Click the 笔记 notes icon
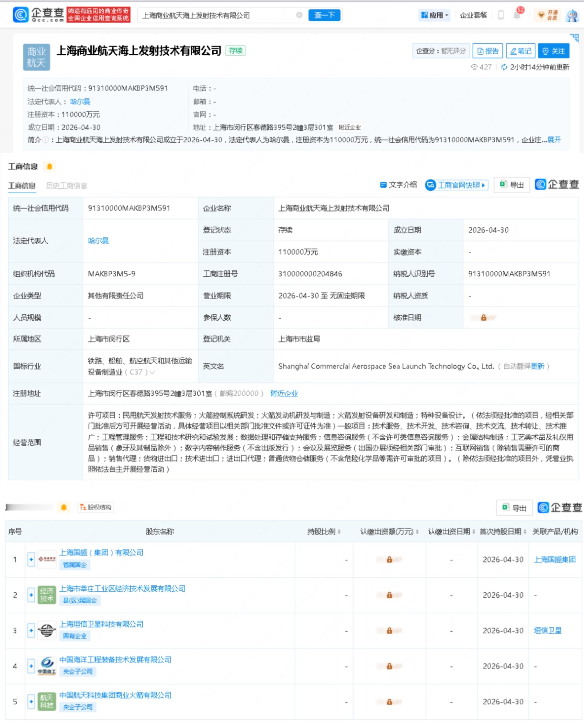 coord(520,51)
